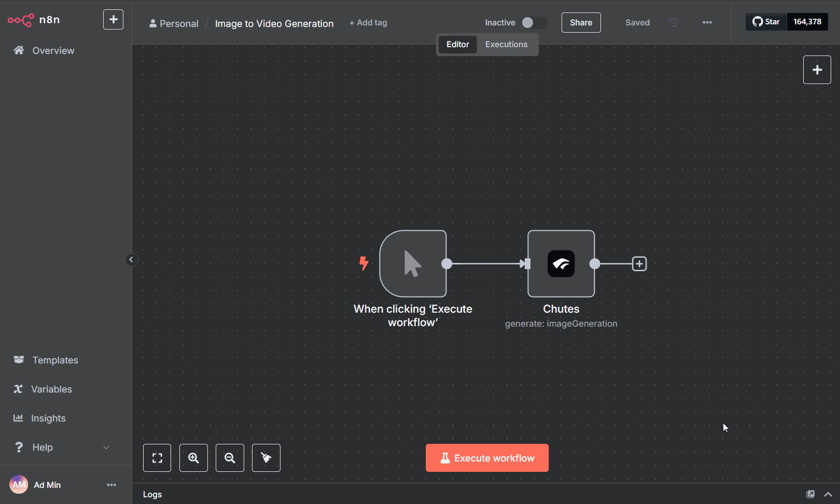The width and height of the screenshot is (840, 504).
Task: Open the Logs panel label
Action: tap(152, 494)
